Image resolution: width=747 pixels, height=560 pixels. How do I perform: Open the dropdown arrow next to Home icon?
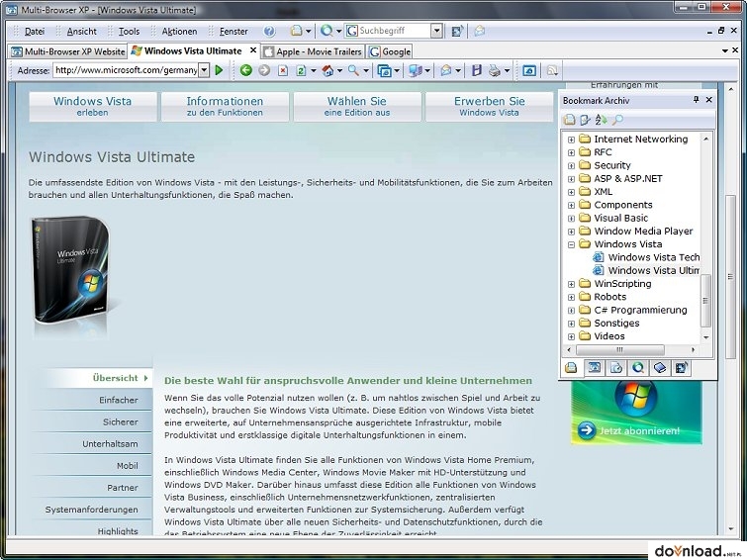point(339,71)
